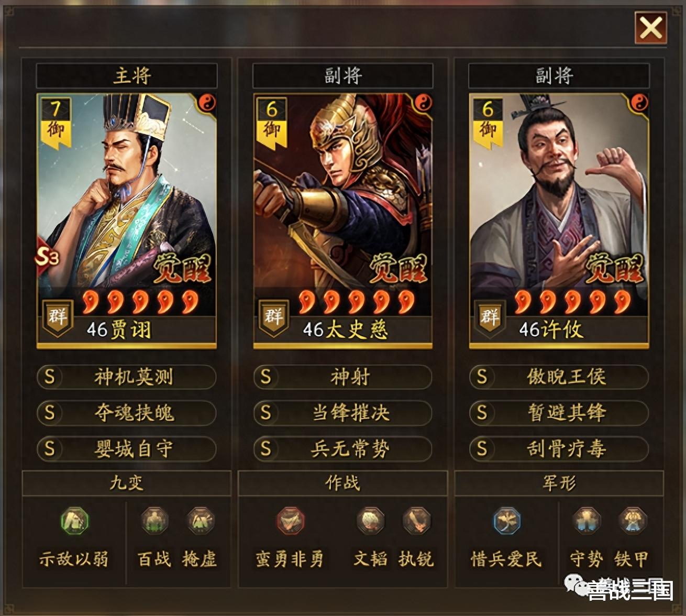Open the 惜兵爱民 tactic icon

(506, 521)
